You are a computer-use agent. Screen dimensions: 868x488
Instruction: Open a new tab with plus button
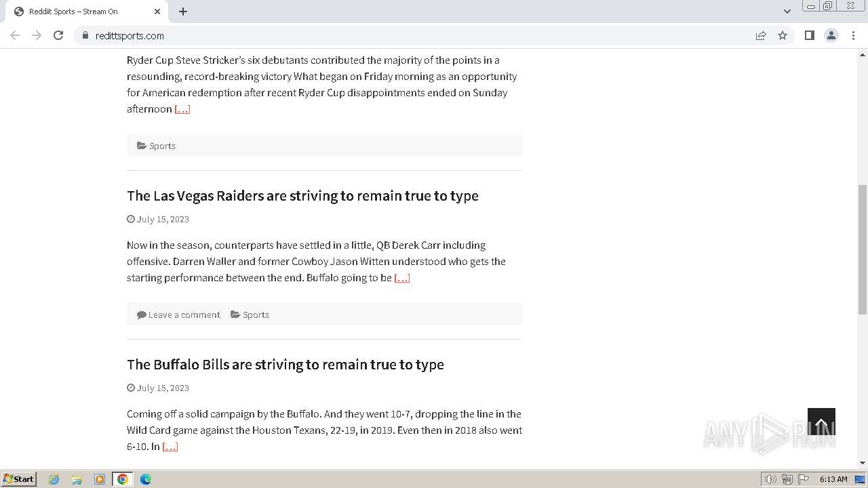point(183,12)
